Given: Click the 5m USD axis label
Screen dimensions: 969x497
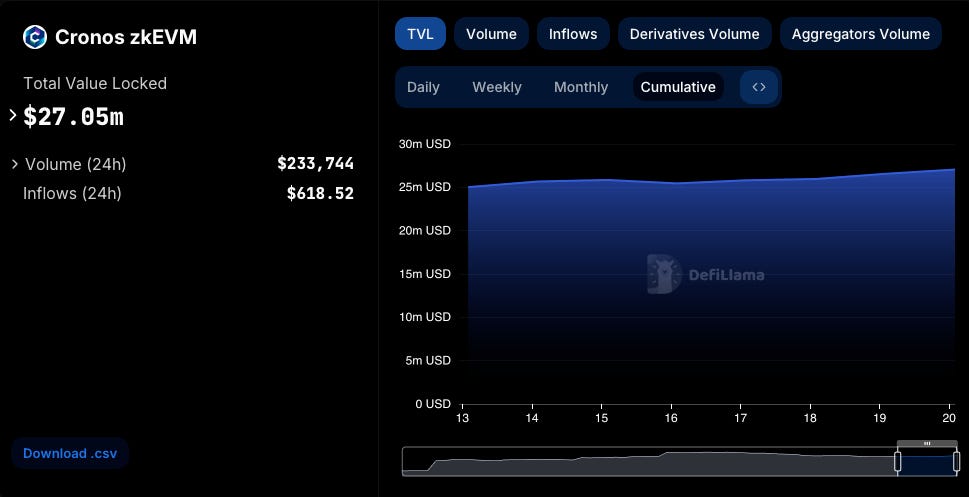Looking at the screenshot, I should click(x=428, y=360).
